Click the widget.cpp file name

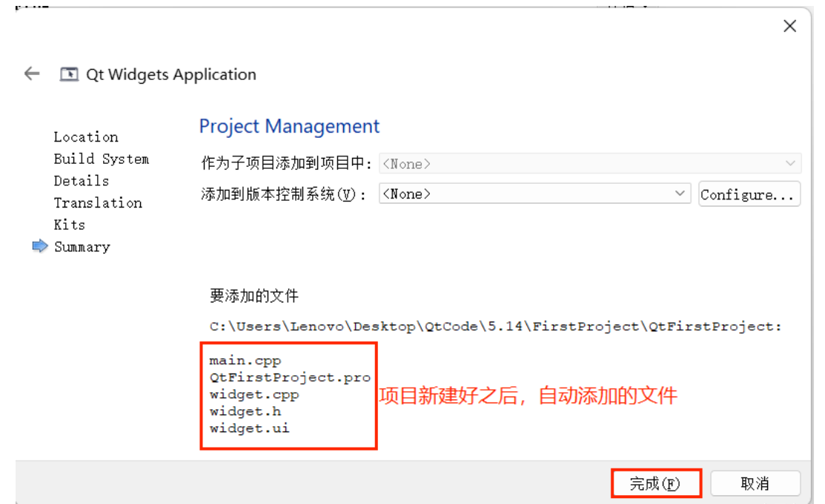(254, 394)
